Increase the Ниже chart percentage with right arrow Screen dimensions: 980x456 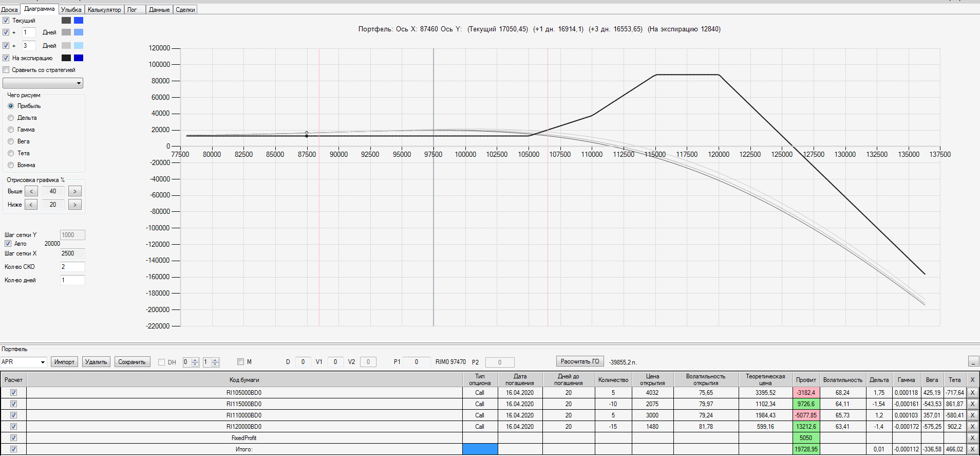pos(75,205)
